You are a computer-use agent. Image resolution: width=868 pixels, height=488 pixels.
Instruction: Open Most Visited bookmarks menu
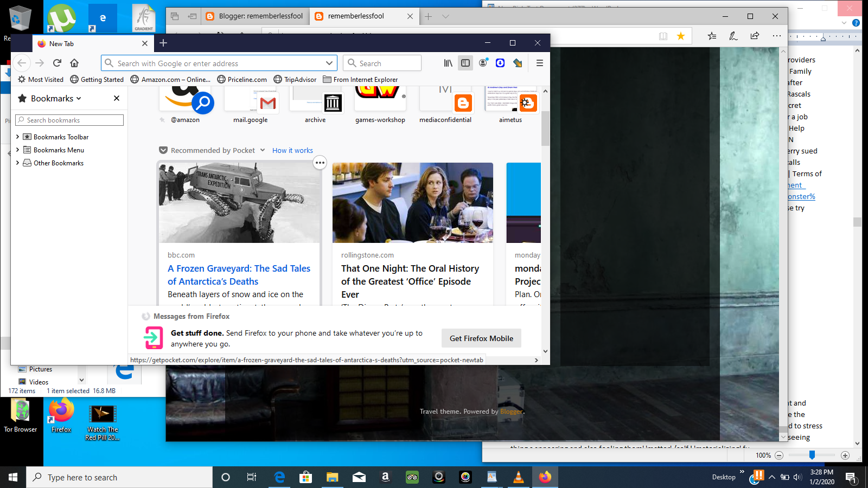point(41,79)
